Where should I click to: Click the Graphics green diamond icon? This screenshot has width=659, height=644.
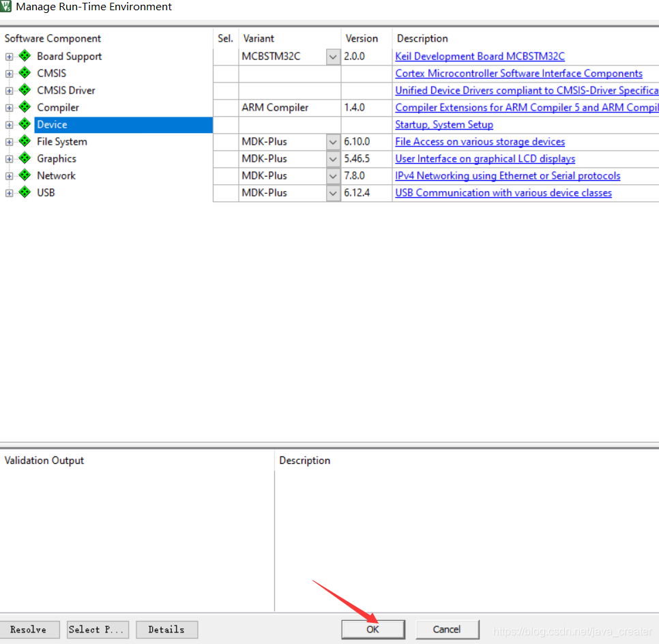click(x=25, y=158)
